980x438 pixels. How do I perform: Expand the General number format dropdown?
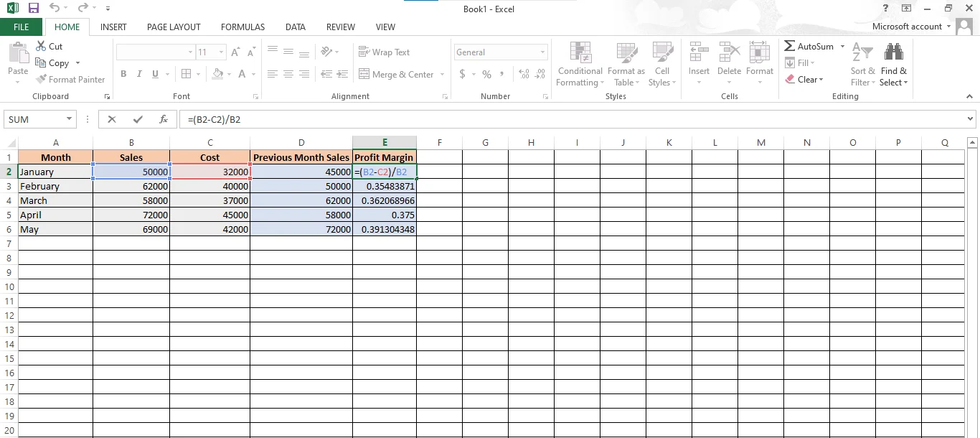click(x=542, y=52)
